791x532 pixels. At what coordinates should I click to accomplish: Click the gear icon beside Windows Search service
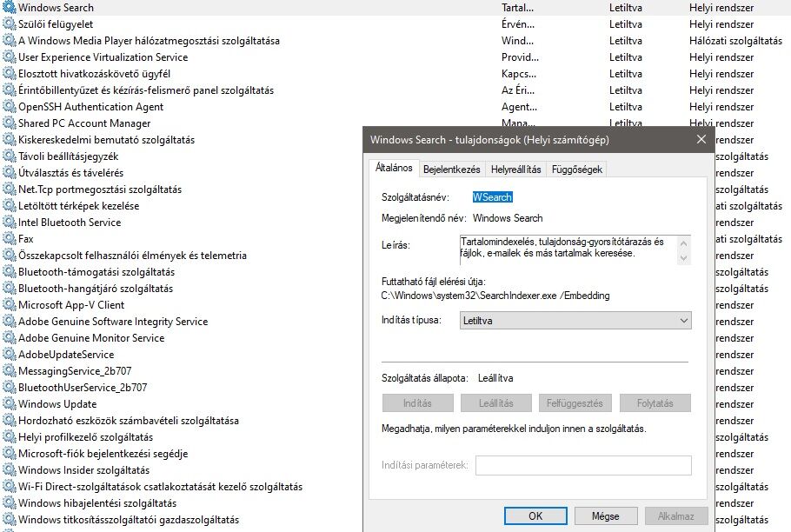pos(9,8)
